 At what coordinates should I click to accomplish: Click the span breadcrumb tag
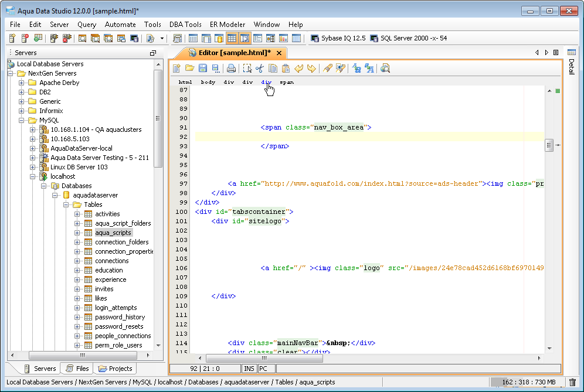coord(287,82)
